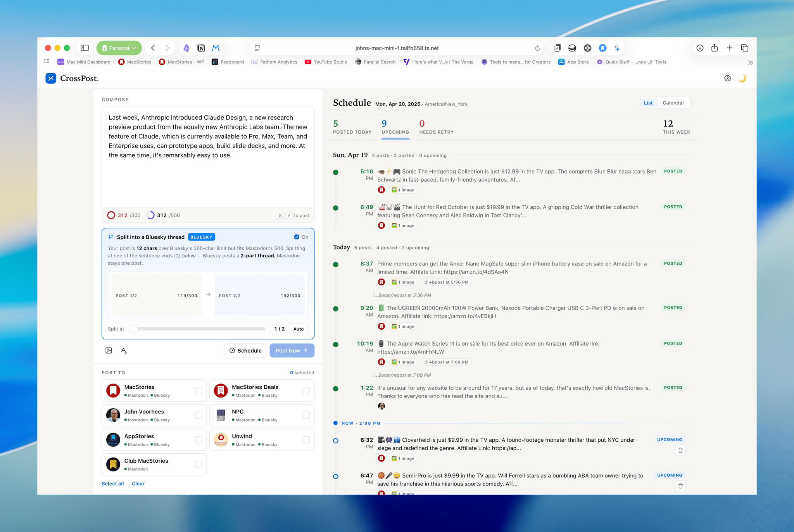Adjust the 'Split at' slider handle
794x532 pixels.
coord(133,329)
